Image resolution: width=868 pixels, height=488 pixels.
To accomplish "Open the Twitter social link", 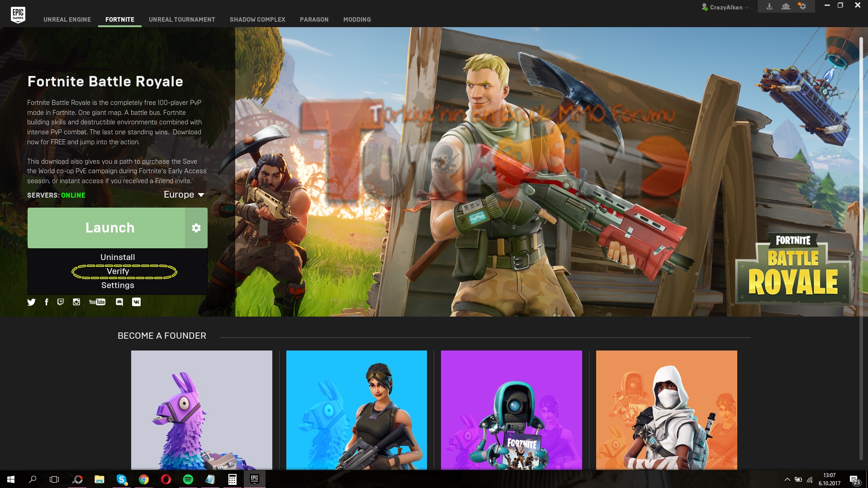I will click(x=31, y=302).
